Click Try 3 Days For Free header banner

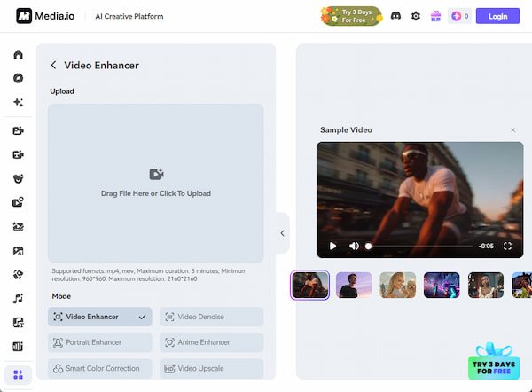coord(351,16)
